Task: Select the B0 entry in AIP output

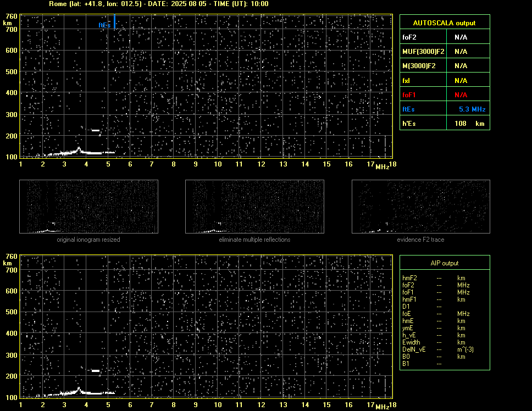Action: point(406,357)
